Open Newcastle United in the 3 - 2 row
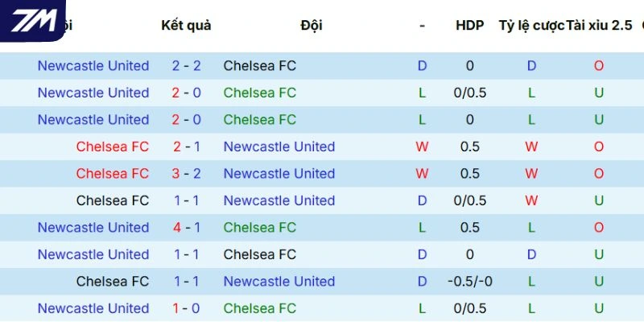The width and height of the screenshot is (644, 322). pos(279,174)
